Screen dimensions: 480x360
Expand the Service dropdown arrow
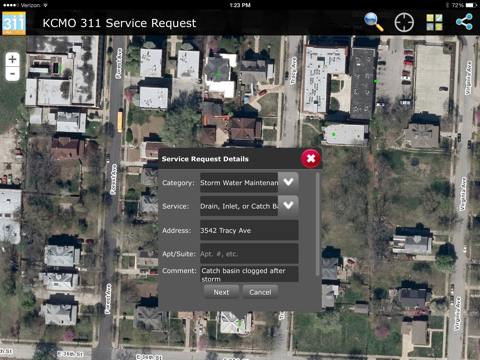pos(288,206)
